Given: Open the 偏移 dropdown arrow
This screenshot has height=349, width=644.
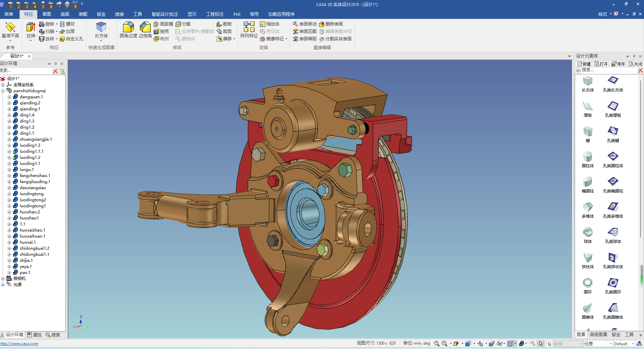Looking at the screenshot, I should coord(234,39).
